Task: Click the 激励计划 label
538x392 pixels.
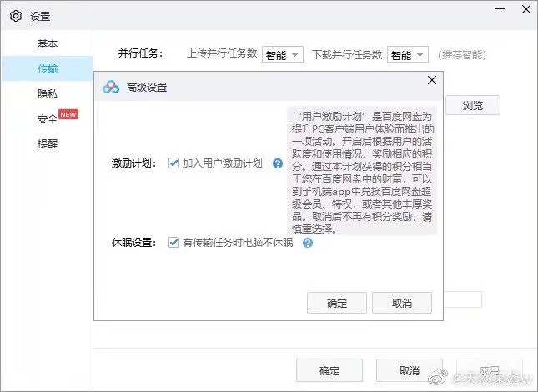Action: tap(133, 163)
